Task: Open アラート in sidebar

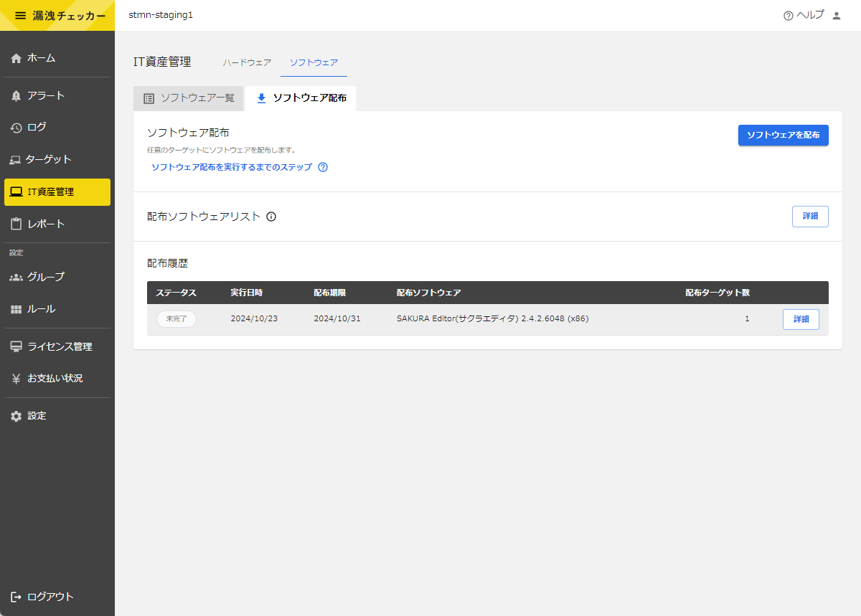Action: [57, 95]
